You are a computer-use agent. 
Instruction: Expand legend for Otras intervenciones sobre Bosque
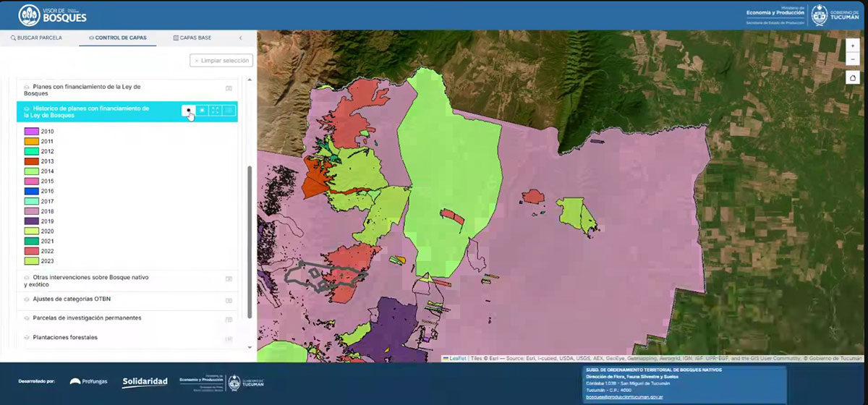[x=229, y=278]
